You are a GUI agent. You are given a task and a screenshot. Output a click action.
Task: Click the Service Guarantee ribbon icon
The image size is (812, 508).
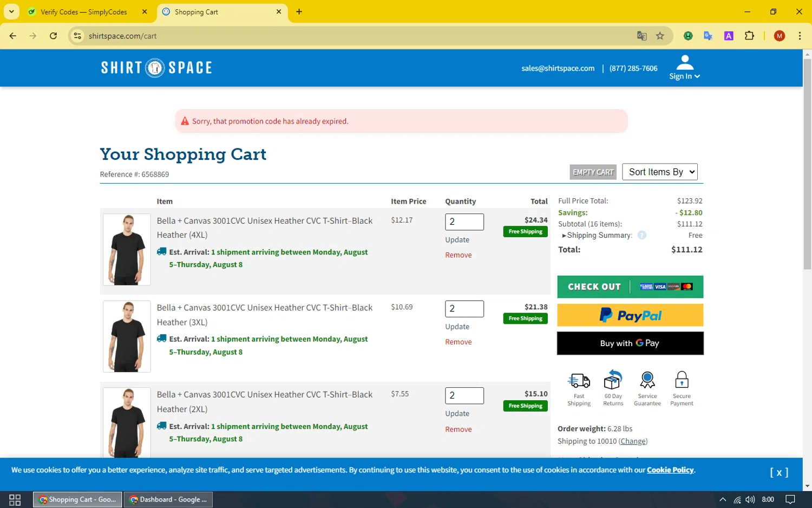[647, 380]
